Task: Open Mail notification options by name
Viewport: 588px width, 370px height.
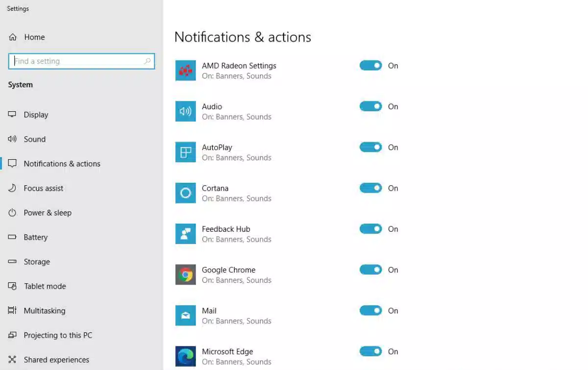Action: coord(209,311)
